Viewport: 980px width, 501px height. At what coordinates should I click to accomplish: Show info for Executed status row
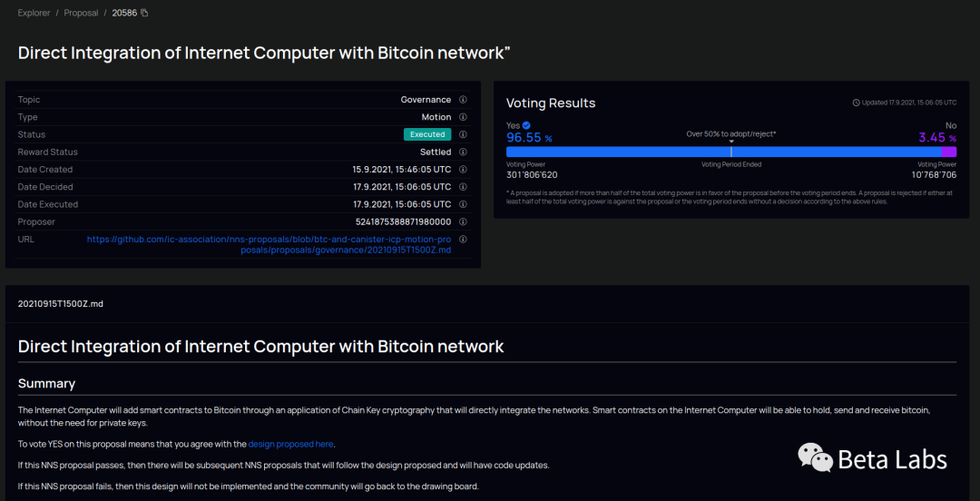coord(463,134)
